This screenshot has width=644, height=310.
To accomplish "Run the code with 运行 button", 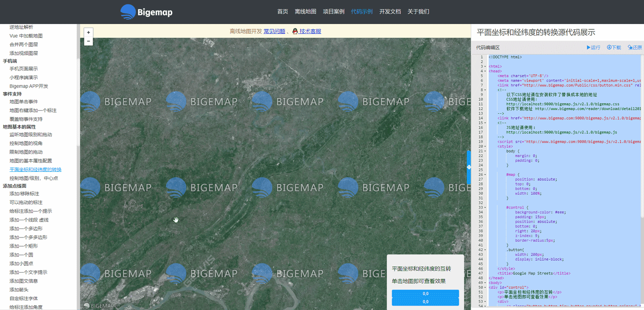I will (x=594, y=48).
